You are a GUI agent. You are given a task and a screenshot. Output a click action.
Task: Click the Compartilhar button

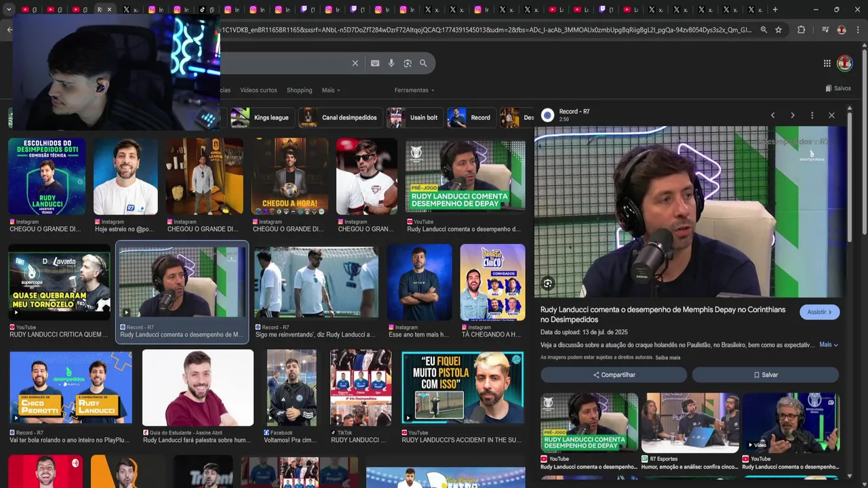(614, 375)
